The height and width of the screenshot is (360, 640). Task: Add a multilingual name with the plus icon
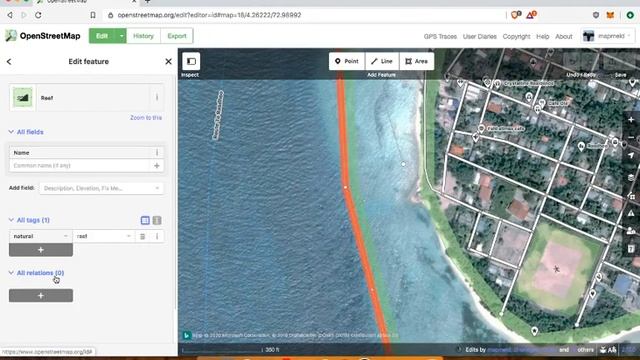[x=157, y=166]
